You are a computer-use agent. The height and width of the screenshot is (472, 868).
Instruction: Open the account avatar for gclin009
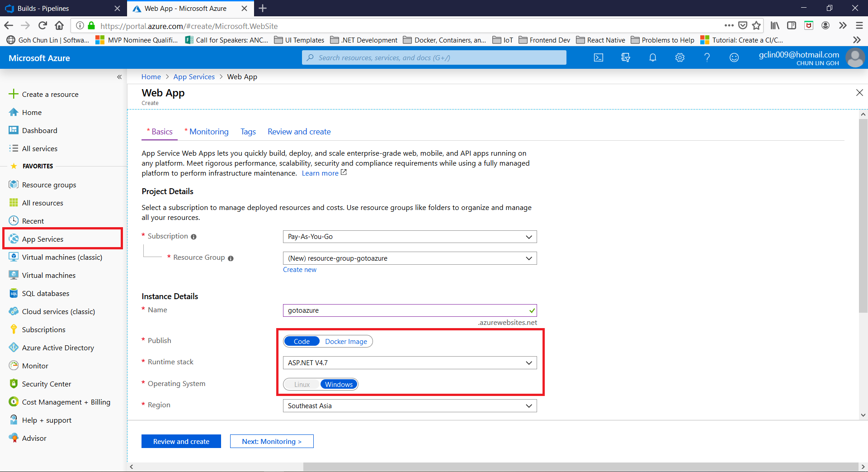pyautogui.click(x=855, y=57)
